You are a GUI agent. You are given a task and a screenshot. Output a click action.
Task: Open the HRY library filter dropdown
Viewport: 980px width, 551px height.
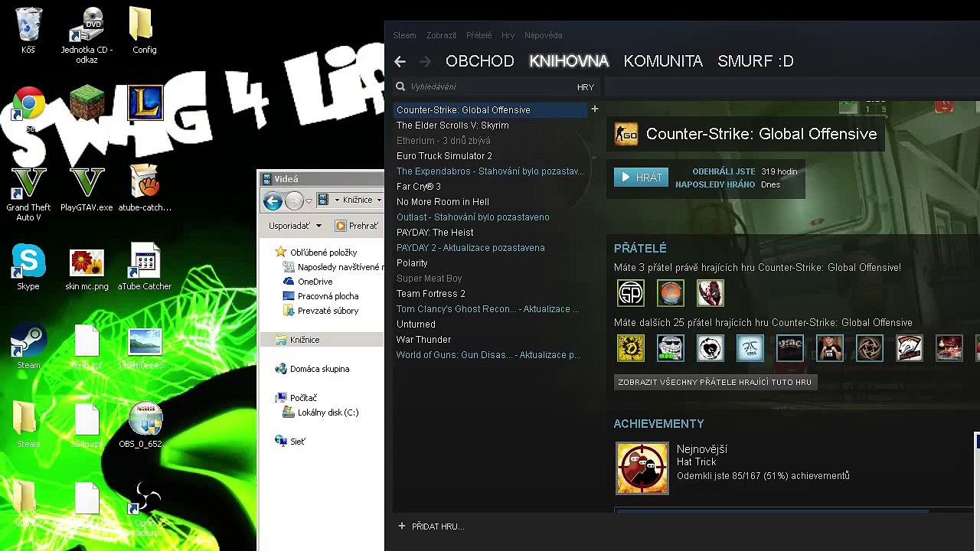tap(586, 87)
